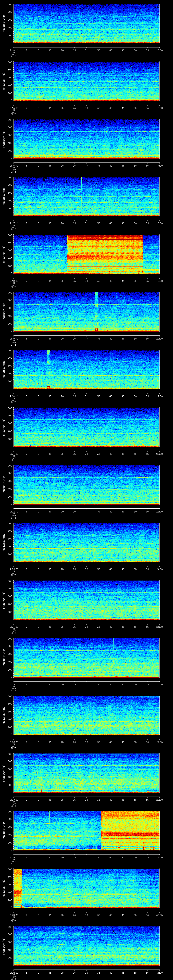The image size is (173, 980).
Task: Click the 31:00 end time label
Action: 159,972
